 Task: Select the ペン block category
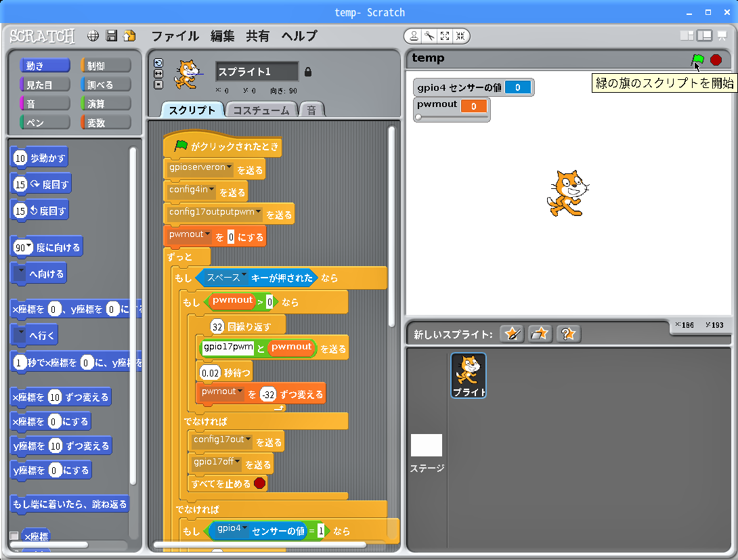click(45, 123)
